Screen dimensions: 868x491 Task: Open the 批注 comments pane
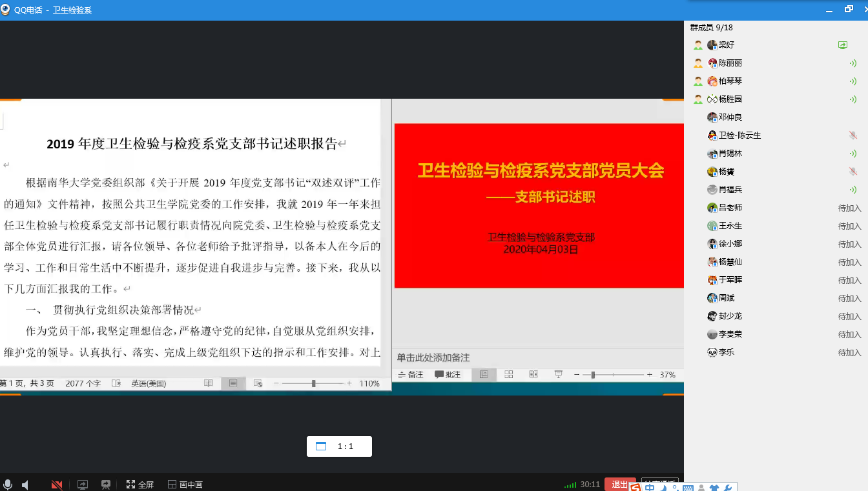click(x=448, y=375)
